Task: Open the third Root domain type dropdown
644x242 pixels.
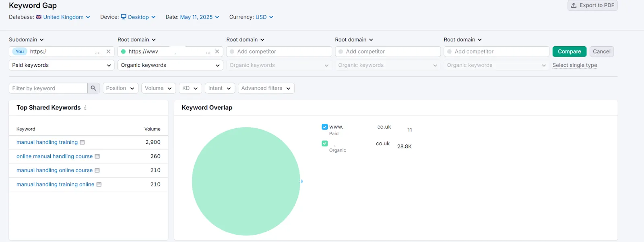Action: coord(245,39)
